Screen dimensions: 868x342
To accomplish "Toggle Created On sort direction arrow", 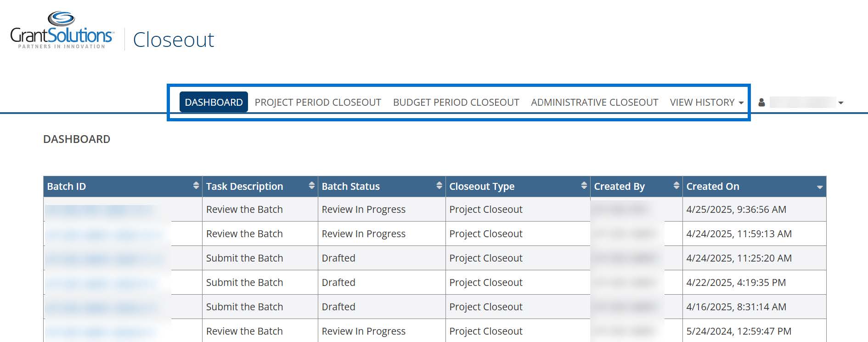I will click(819, 187).
